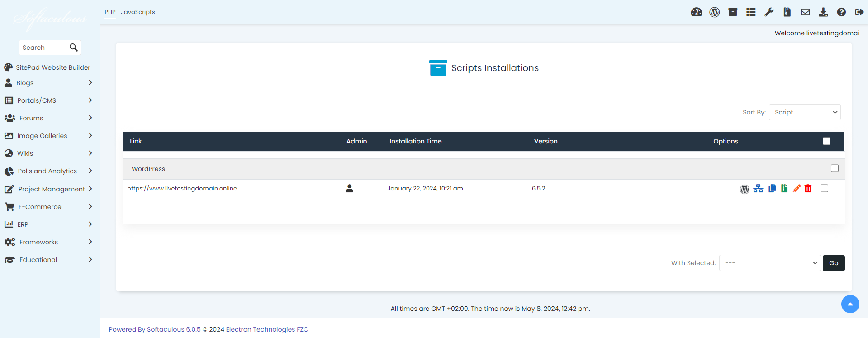The height and width of the screenshot is (338, 868).
Task: Click the version number 6.5.2
Action: [x=538, y=189]
